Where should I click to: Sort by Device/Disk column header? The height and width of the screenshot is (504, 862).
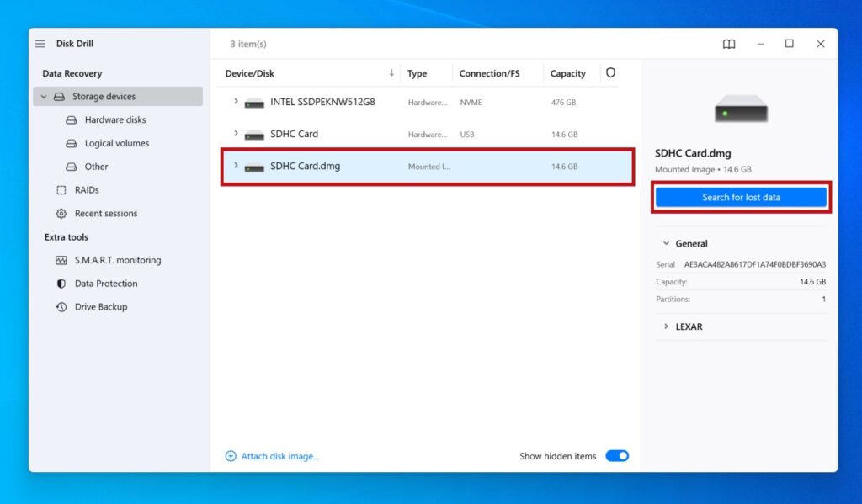pos(250,73)
